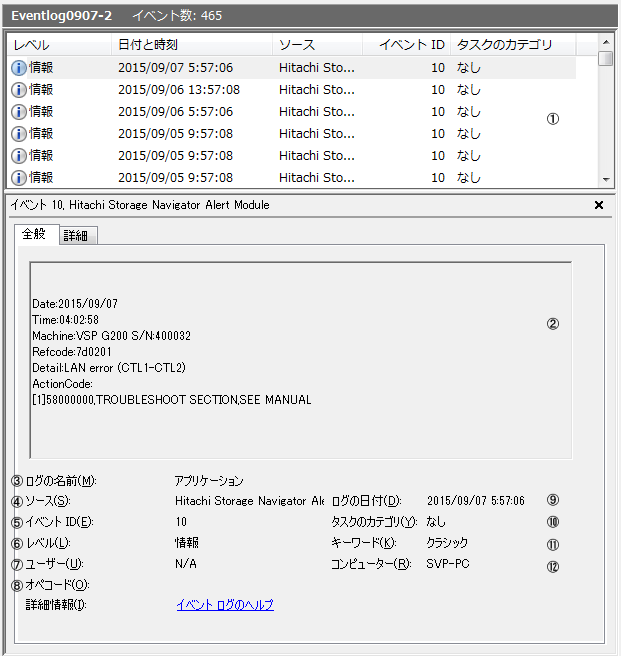Viewport: 621px width, 656px height.
Task: Sort by イベント ID column header
Action: [x=406, y=45]
